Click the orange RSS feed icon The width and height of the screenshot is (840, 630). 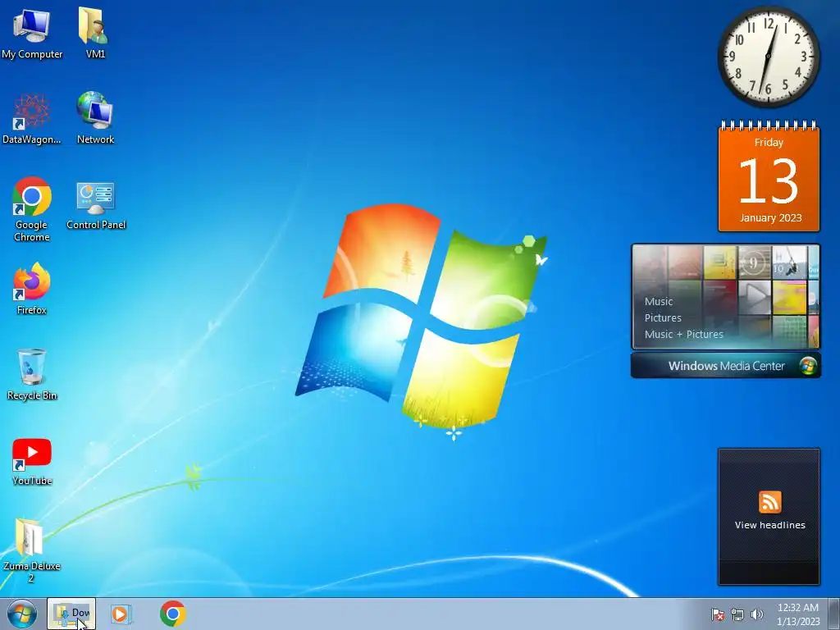769,502
